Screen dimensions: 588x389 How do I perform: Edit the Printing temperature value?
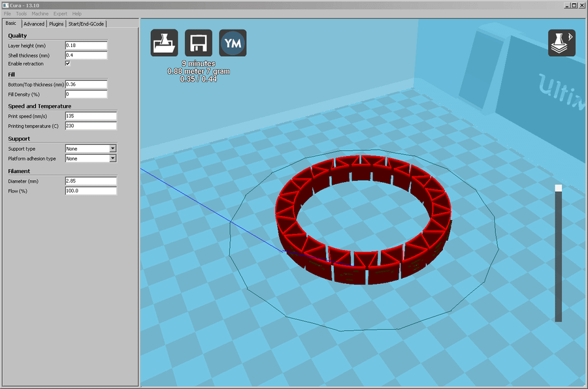(x=90, y=125)
